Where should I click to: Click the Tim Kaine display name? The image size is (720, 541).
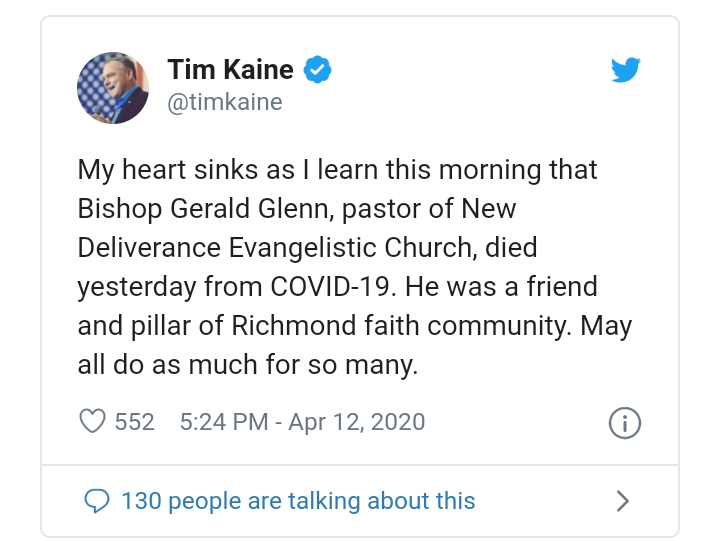tap(230, 70)
